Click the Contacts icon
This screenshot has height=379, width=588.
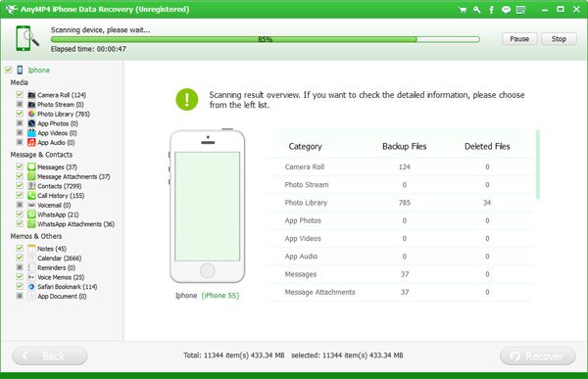coord(32,186)
